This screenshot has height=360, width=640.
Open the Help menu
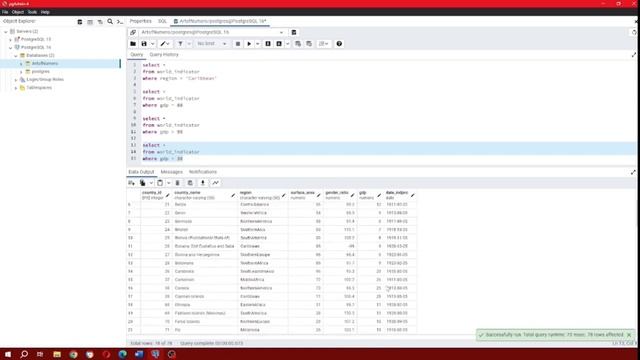[45, 12]
